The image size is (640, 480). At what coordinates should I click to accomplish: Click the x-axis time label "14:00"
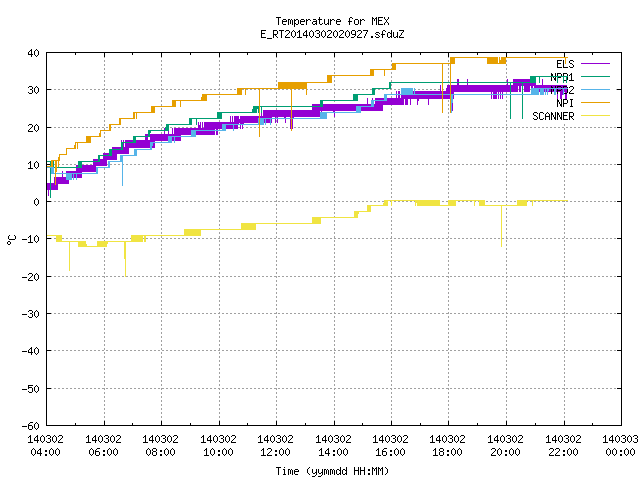(333, 452)
